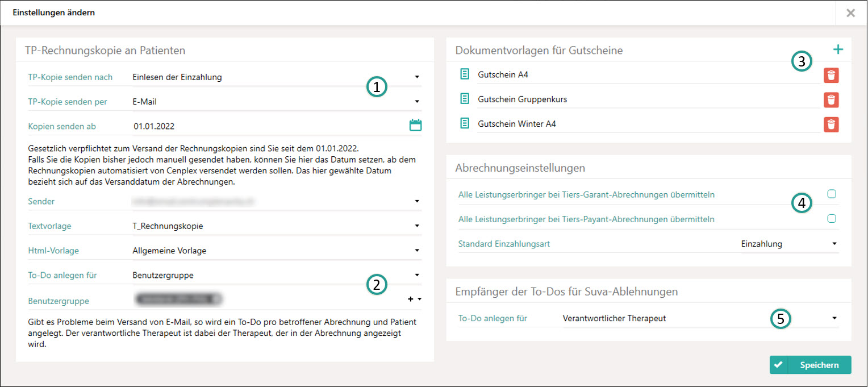Click the Abrechnungseinstellungen heading

(520, 168)
